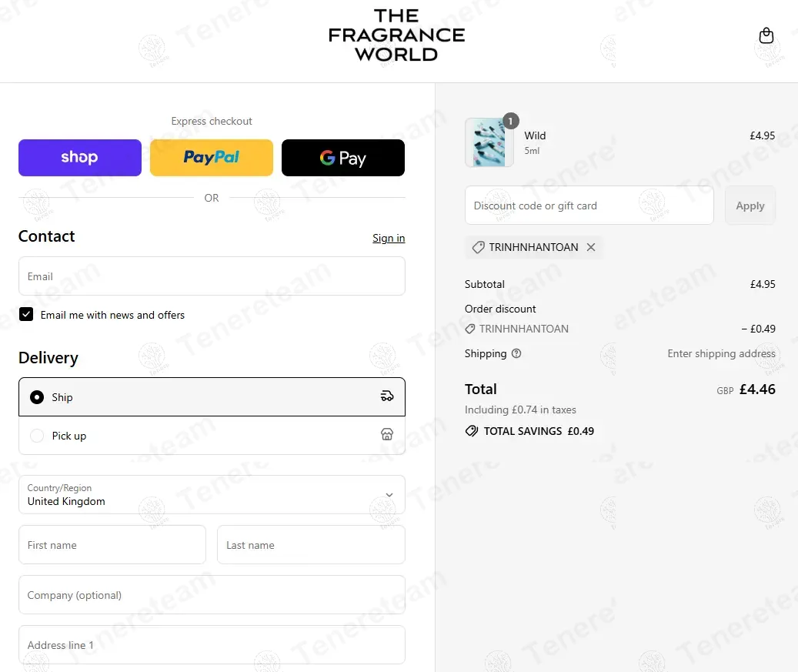Click the Order discount tag icon
The width and height of the screenshot is (798, 672).
[x=470, y=329]
